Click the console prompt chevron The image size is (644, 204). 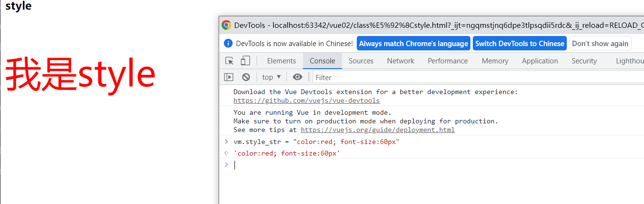pyautogui.click(x=226, y=164)
